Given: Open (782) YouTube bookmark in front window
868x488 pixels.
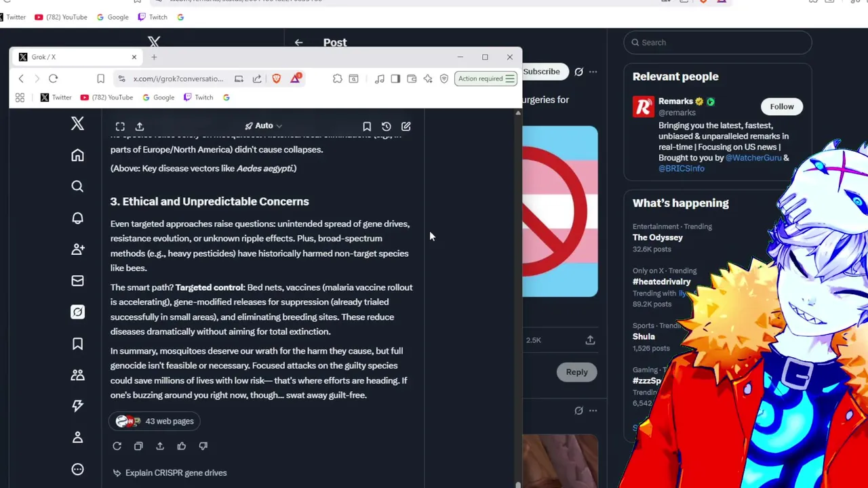Looking at the screenshot, I should pos(106,98).
